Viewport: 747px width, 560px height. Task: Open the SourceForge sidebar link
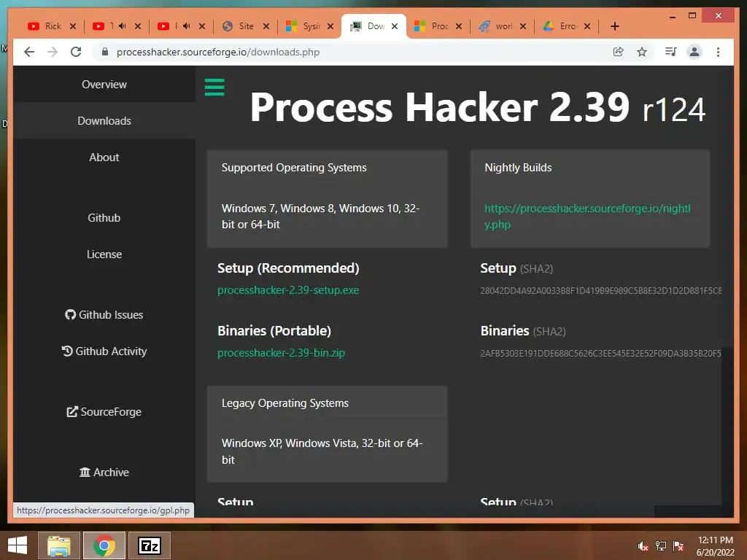tap(104, 412)
